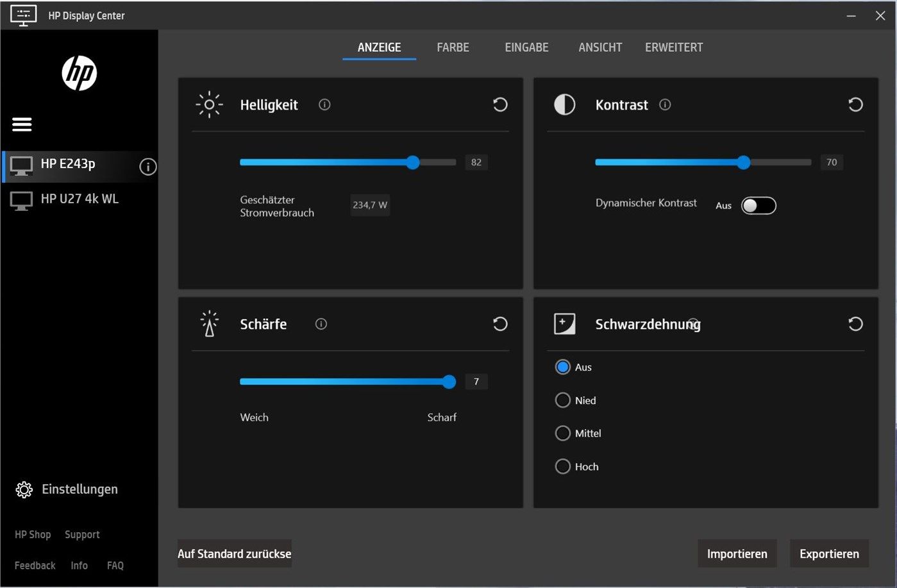Click the Schärfe sharpness icon
The height and width of the screenshot is (588, 897).
click(x=209, y=324)
